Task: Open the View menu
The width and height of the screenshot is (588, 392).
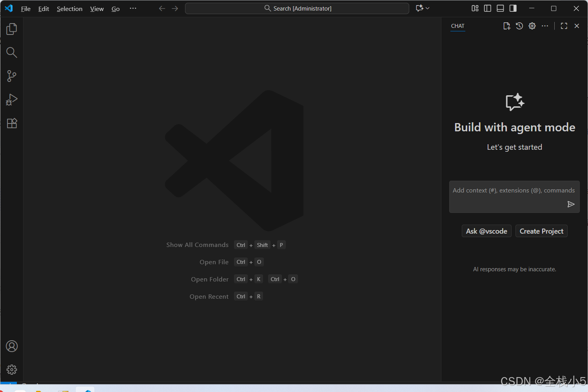Action: 97,9
